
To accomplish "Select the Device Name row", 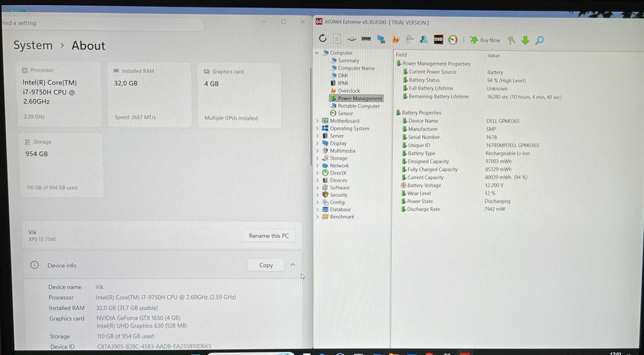I will [x=461, y=121].
